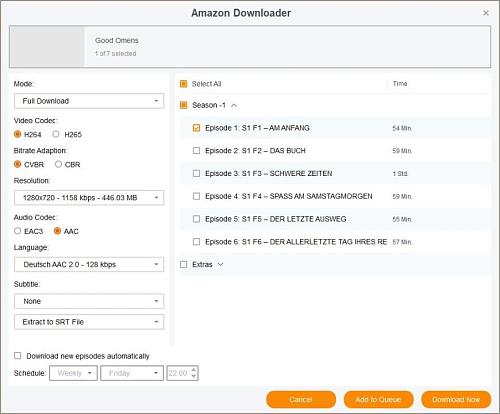Decrease schedule time with down arrow

(x=194, y=377)
